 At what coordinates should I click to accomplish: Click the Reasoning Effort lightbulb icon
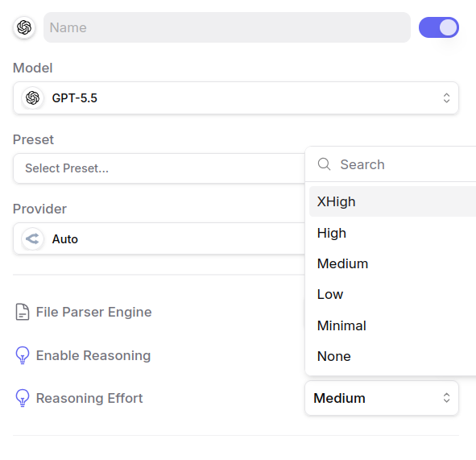[x=23, y=398]
